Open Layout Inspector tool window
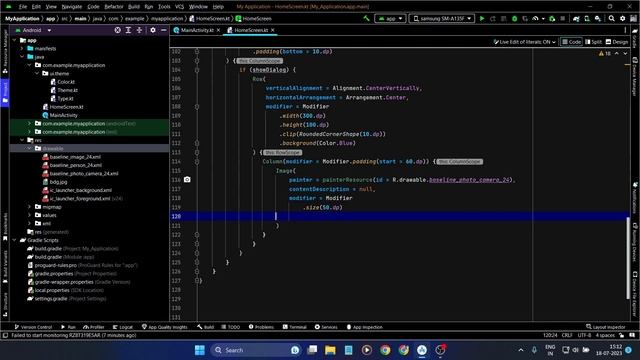 coord(606,327)
